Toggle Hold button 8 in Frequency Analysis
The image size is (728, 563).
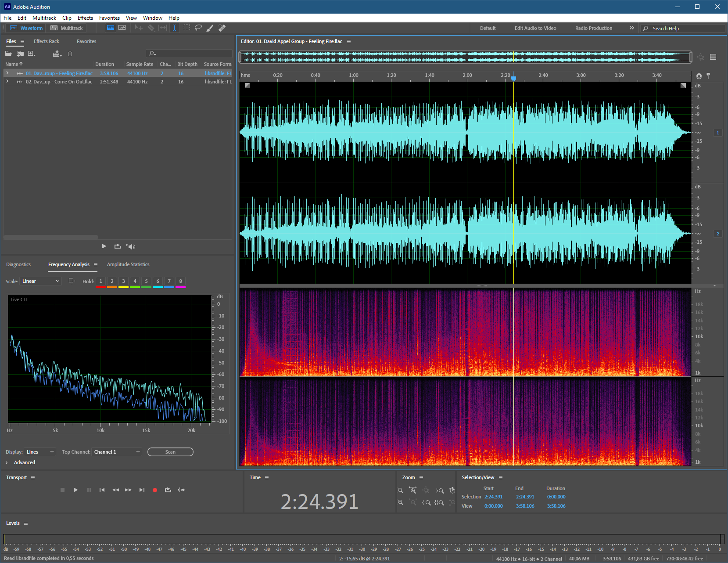click(180, 281)
